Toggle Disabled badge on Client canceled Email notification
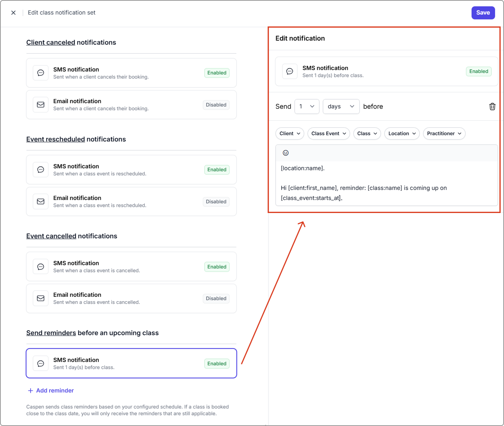 pyautogui.click(x=216, y=105)
